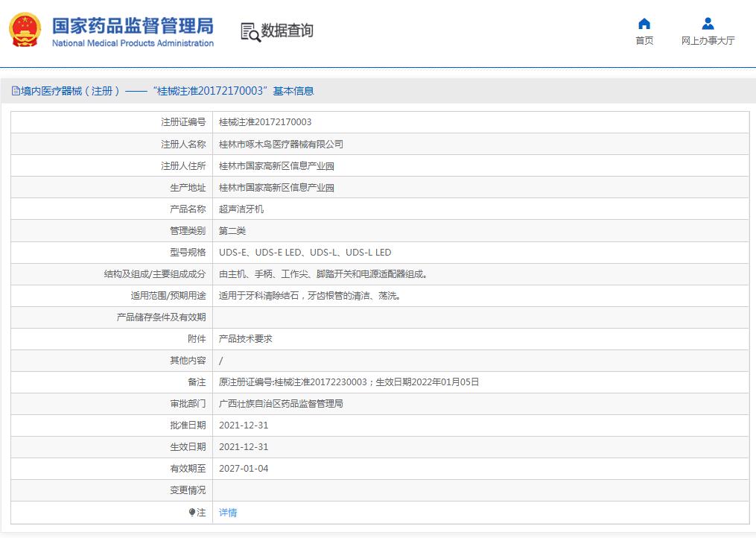Select 桂林市啄木鸟医疗器械有限公司 company name
756x538 pixels.
[x=281, y=144]
